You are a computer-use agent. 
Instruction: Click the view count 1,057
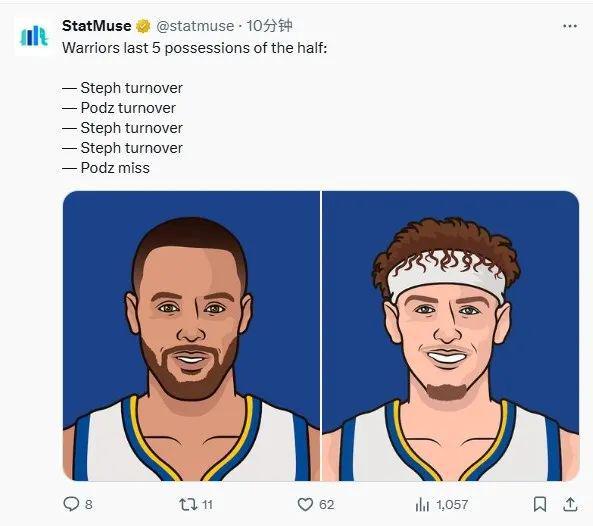[452, 504]
